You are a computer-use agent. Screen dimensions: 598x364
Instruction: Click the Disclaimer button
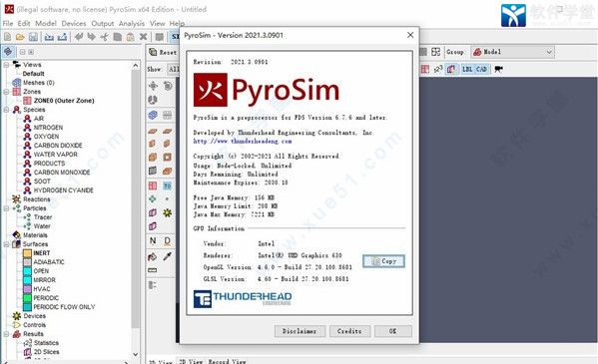(x=299, y=331)
